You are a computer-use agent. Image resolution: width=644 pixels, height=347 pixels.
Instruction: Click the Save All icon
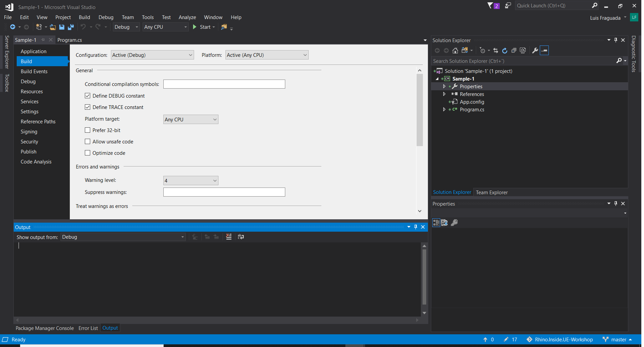coord(71,27)
